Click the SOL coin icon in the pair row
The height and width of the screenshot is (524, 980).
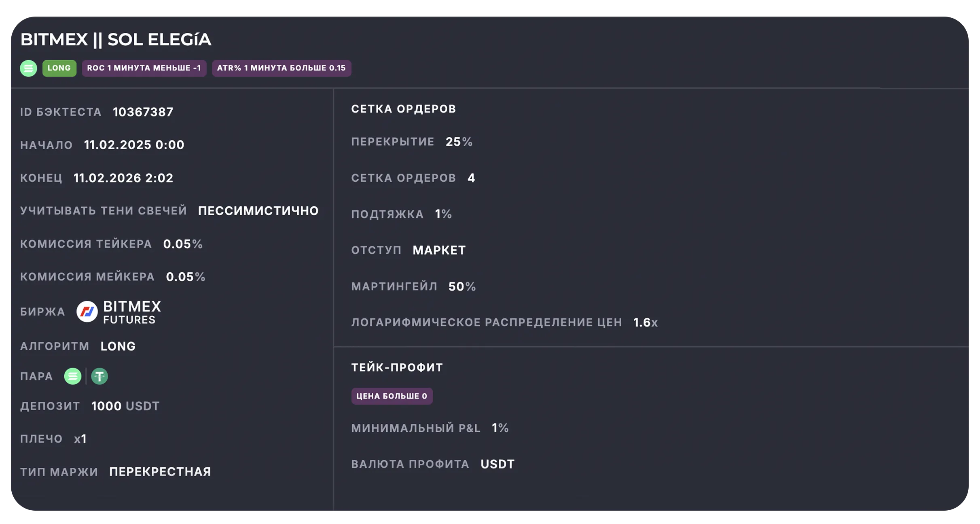(x=73, y=376)
